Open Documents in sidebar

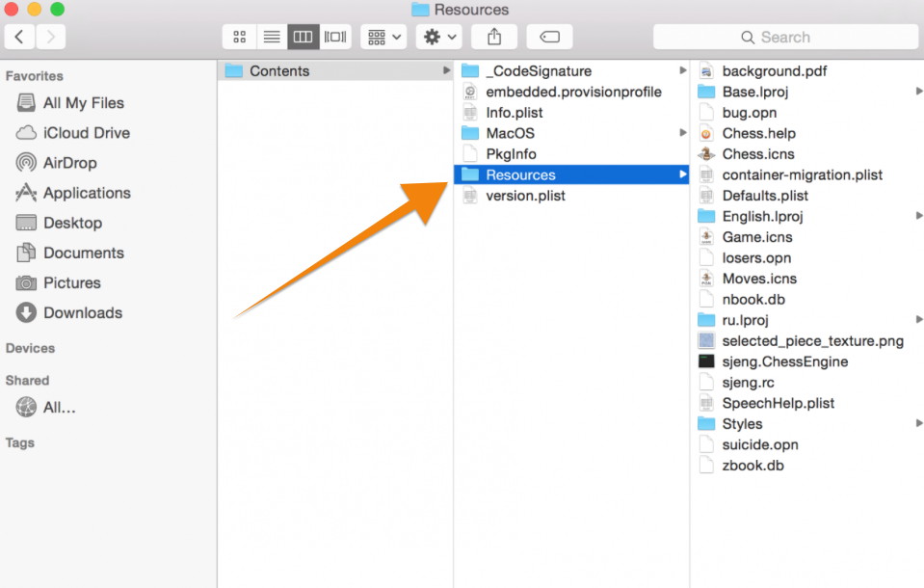(70, 253)
